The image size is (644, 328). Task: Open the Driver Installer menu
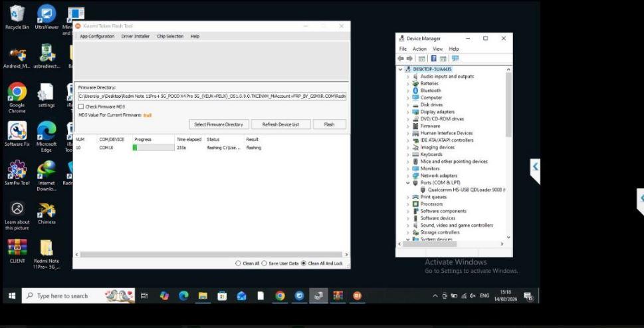pyautogui.click(x=135, y=37)
